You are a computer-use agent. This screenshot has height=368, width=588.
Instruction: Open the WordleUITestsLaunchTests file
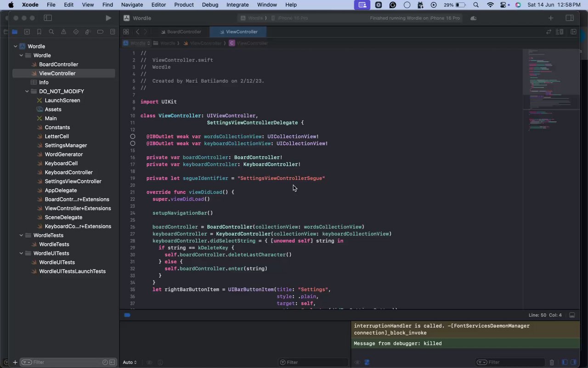(72, 271)
